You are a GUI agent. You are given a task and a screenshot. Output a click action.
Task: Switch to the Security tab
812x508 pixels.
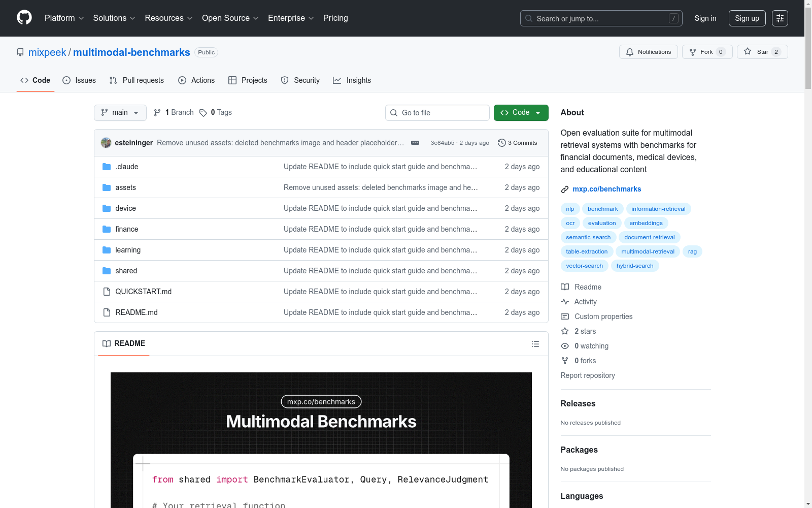[x=300, y=80]
